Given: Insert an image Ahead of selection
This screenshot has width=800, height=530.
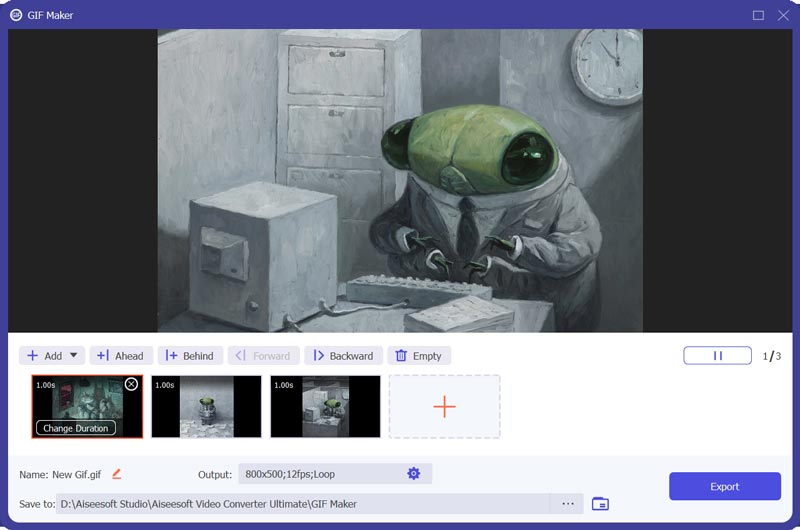Looking at the screenshot, I should click(121, 356).
